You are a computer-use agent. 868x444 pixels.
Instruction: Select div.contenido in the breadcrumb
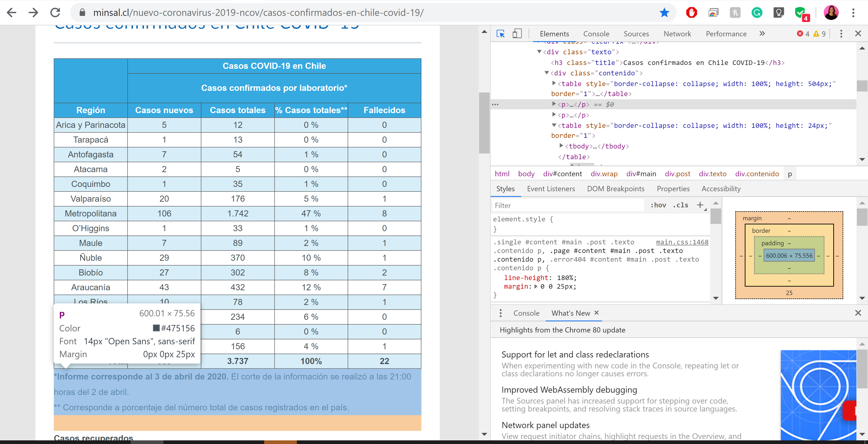point(757,174)
